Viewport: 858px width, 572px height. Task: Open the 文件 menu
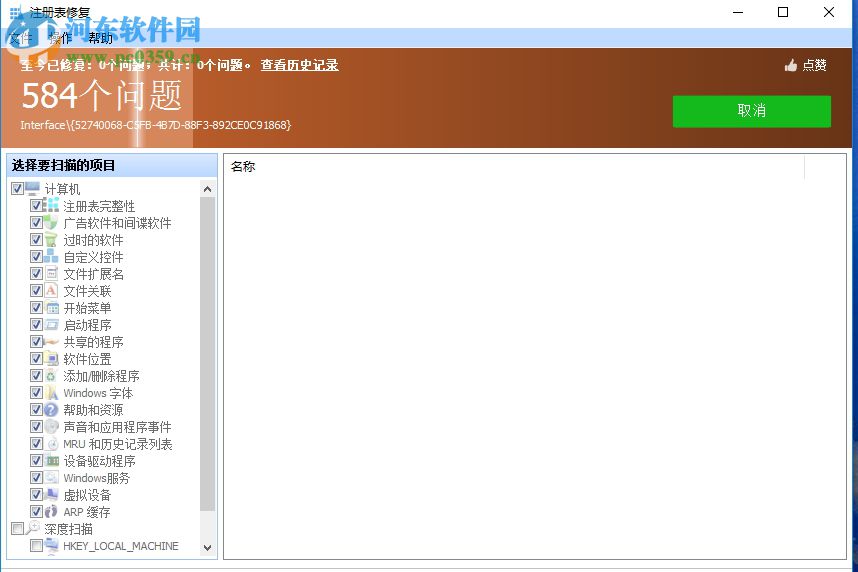[x=21, y=38]
